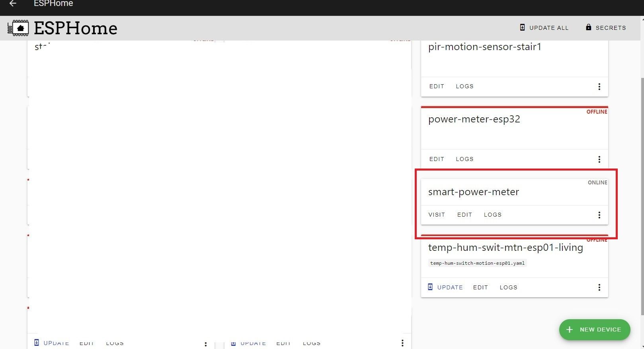Open three-dot menu of temp-hum-swit-mtn-esp01-living

coord(599,287)
